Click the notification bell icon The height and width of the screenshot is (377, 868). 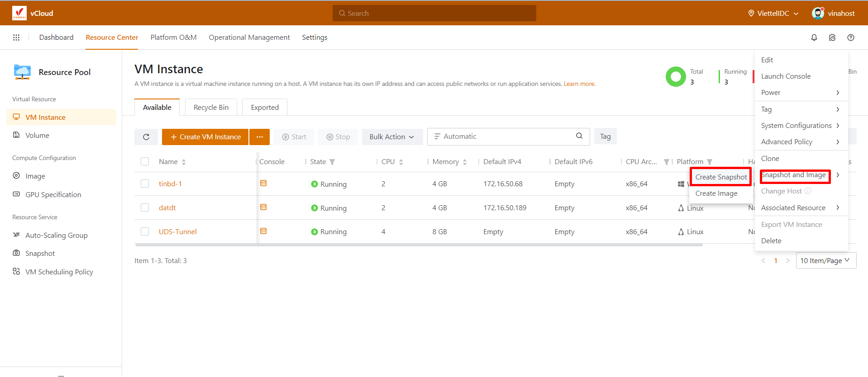click(x=814, y=38)
